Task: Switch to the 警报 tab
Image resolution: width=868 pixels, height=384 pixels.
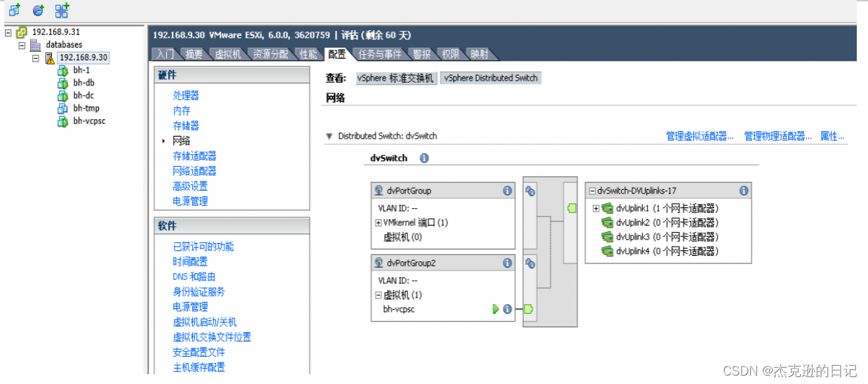Action: (x=422, y=54)
